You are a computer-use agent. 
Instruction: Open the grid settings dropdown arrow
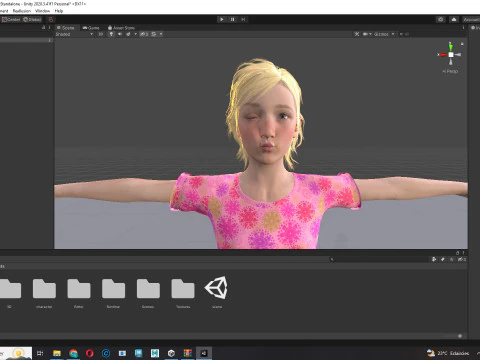[x=161, y=34]
